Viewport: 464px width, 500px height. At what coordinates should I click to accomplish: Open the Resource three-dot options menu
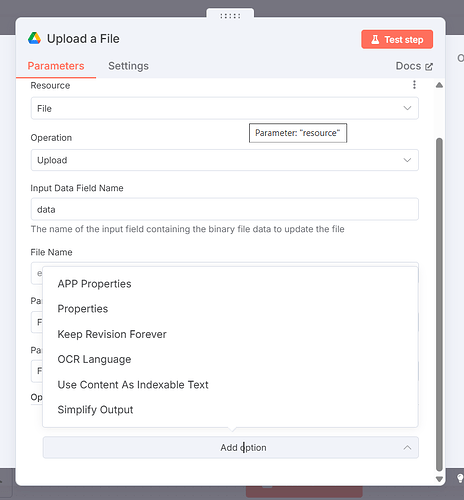(414, 85)
